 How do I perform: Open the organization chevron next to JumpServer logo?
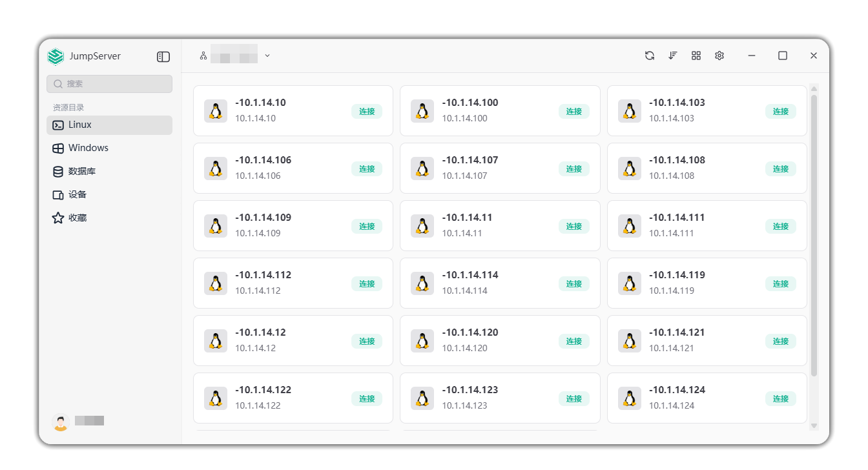(267, 56)
